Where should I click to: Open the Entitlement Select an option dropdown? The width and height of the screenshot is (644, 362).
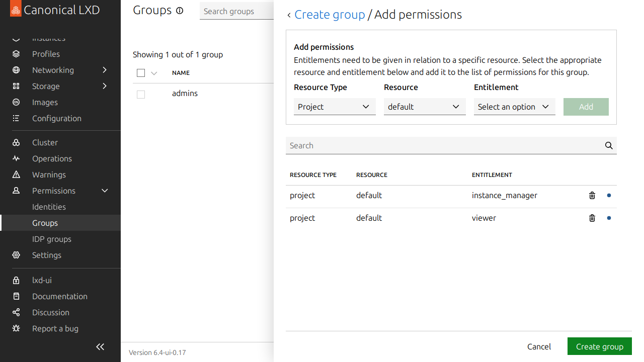pyautogui.click(x=514, y=107)
